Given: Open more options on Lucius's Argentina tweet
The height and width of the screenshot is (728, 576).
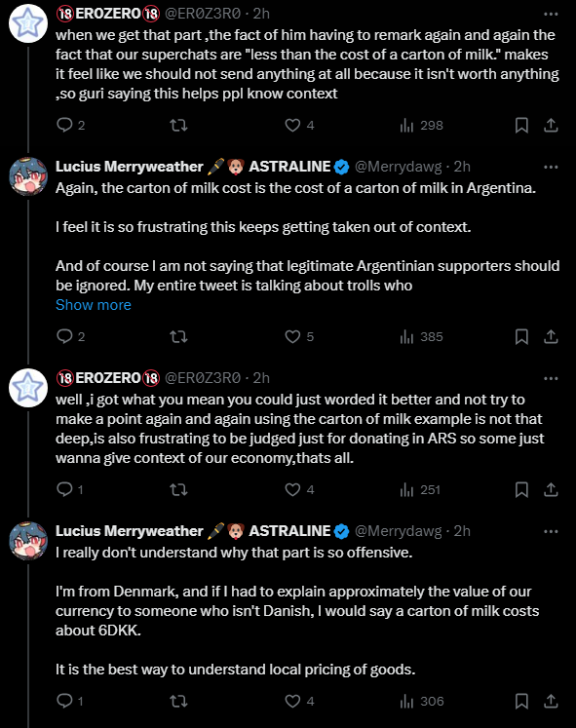Looking at the screenshot, I should point(551,167).
